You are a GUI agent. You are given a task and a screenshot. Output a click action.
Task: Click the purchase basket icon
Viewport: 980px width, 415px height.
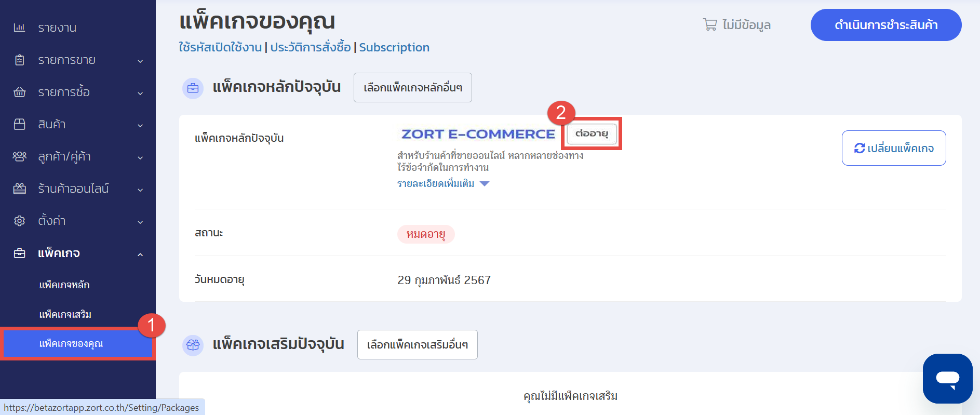(19, 92)
